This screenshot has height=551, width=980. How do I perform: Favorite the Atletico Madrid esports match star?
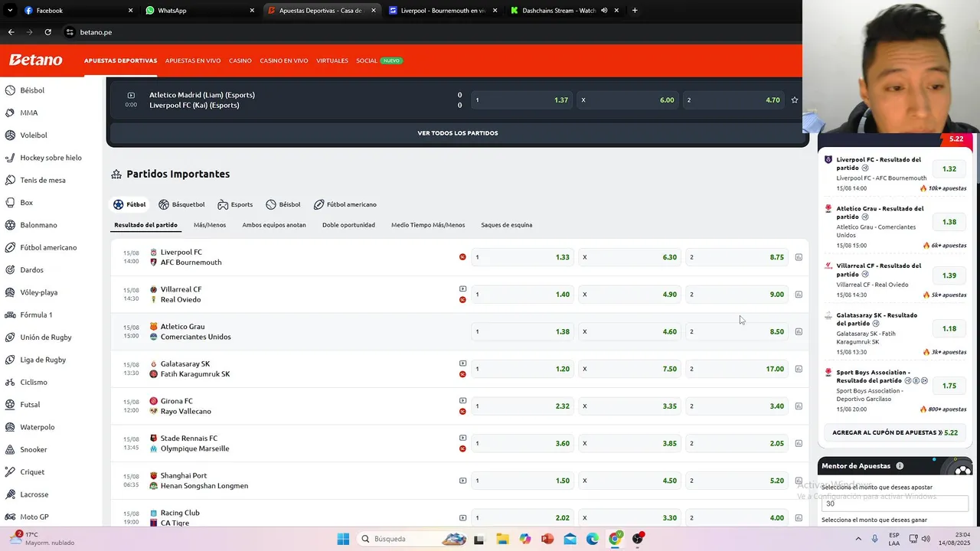[795, 100]
